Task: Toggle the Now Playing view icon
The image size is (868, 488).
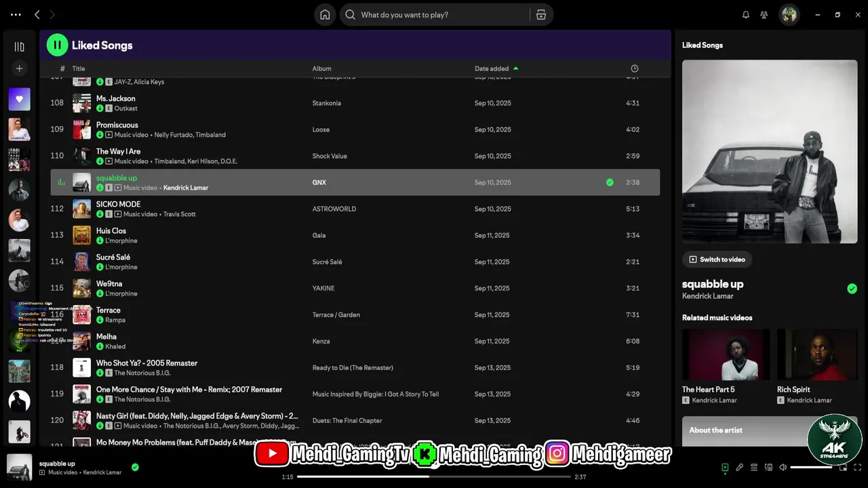Action: pos(725,467)
